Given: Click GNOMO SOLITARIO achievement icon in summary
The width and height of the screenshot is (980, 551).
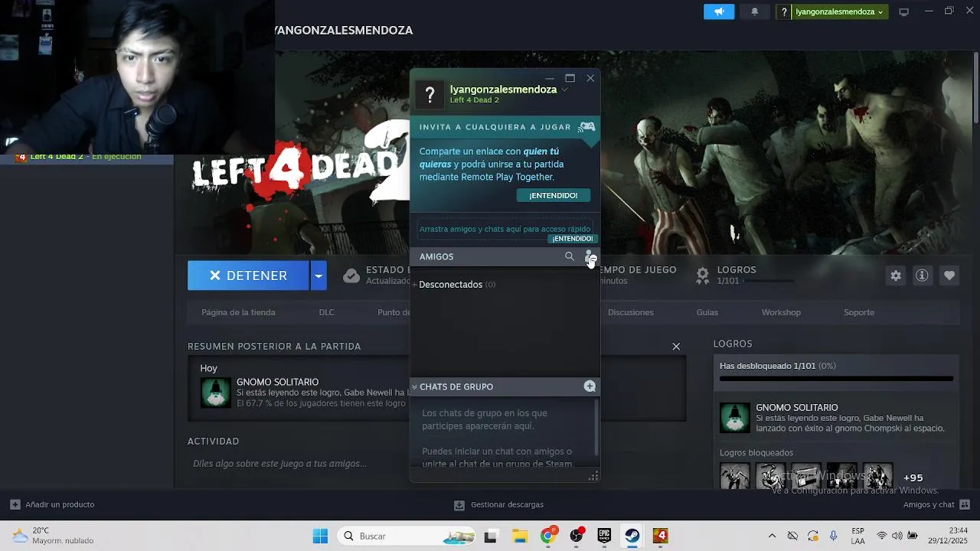Looking at the screenshot, I should (216, 393).
